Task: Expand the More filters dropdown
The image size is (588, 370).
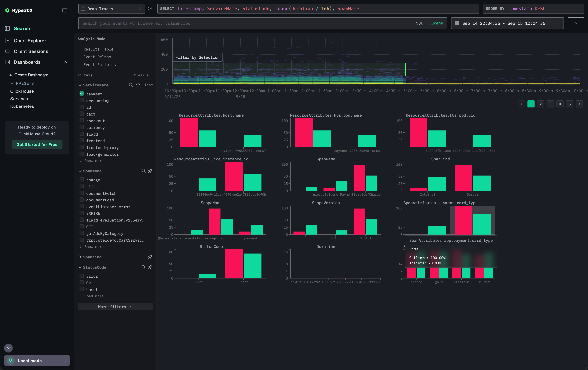Action: pos(115,307)
